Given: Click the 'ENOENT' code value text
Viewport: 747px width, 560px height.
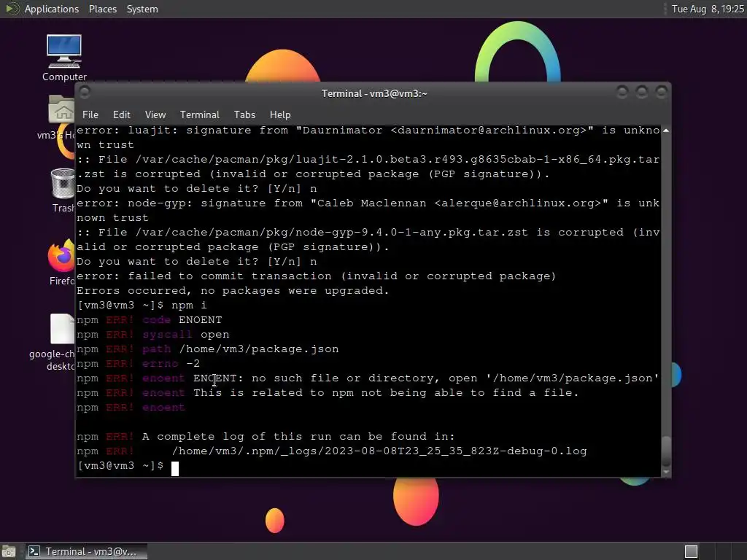Looking at the screenshot, I should click(200, 320).
